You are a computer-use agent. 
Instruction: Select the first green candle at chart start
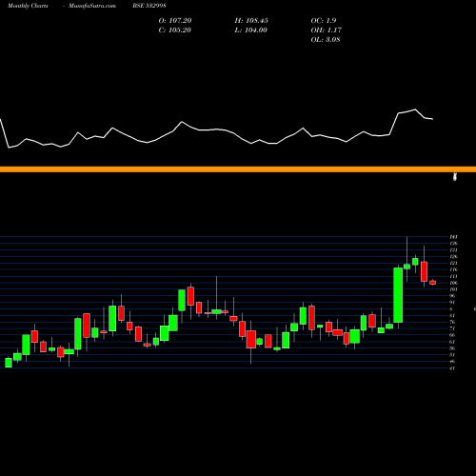pyautogui.click(x=9, y=363)
